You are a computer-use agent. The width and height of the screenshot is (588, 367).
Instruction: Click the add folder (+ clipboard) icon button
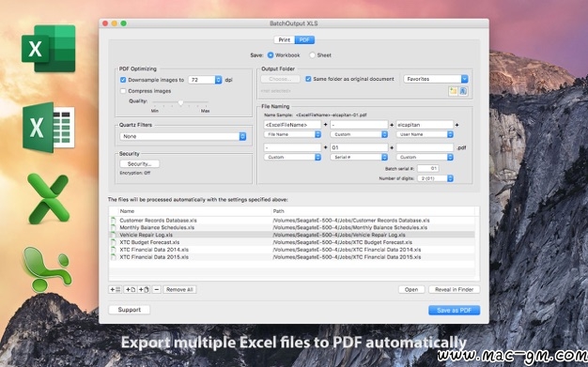[x=144, y=289]
